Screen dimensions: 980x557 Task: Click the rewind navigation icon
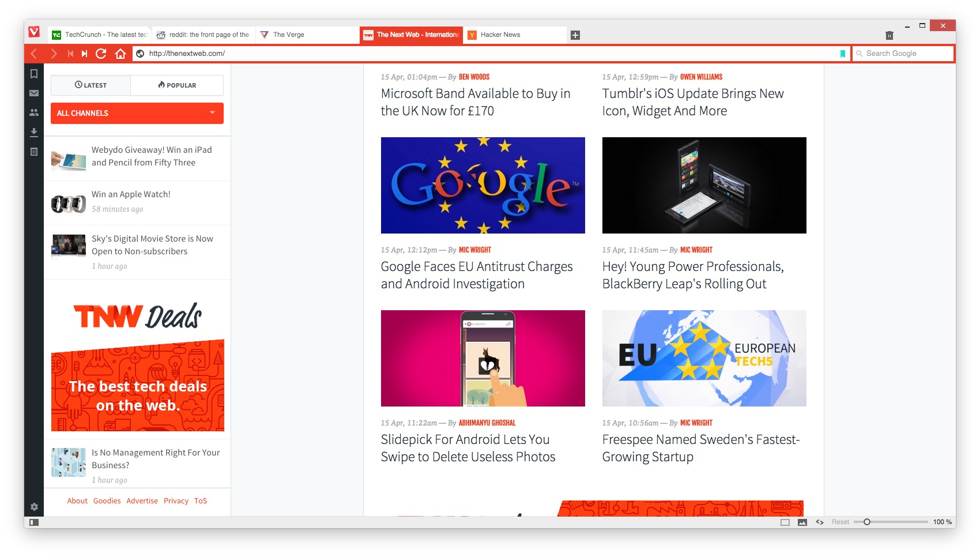point(70,54)
